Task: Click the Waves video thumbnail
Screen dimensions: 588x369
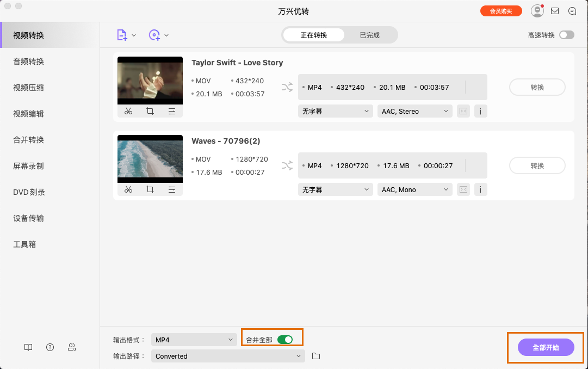Action: click(150, 158)
